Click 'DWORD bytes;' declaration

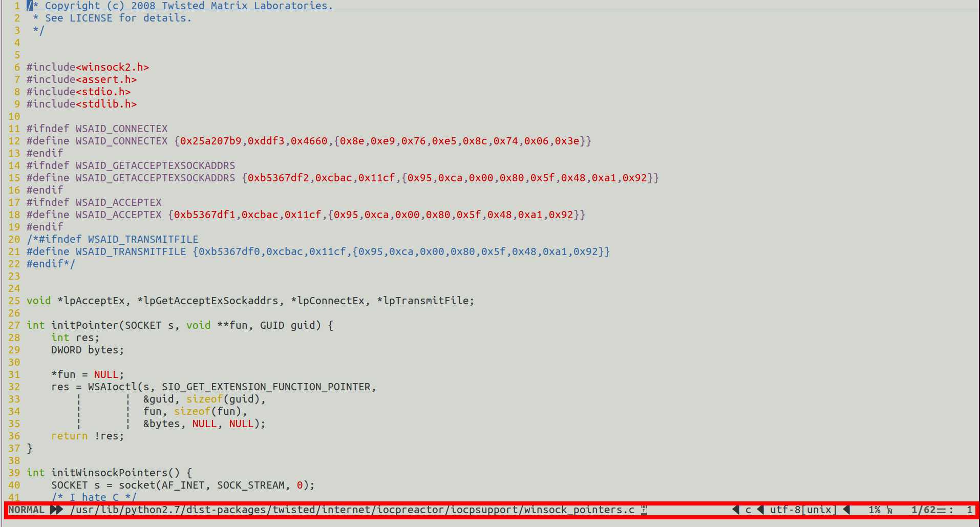[x=88, y=350]
